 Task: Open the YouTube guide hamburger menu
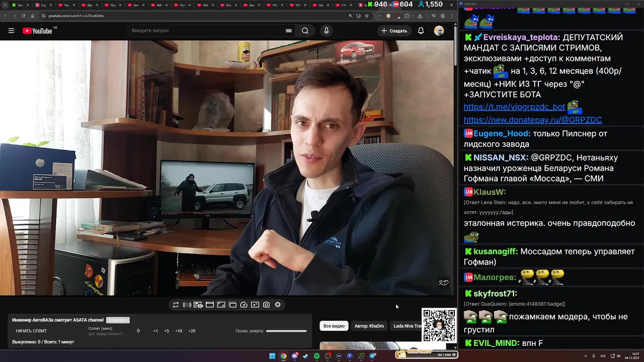11,31
